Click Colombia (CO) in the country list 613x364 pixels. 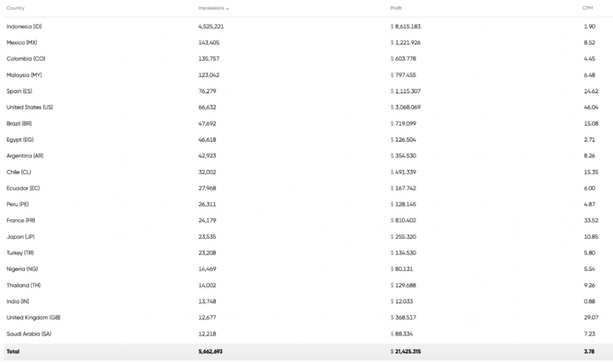[x=26, y=59]
